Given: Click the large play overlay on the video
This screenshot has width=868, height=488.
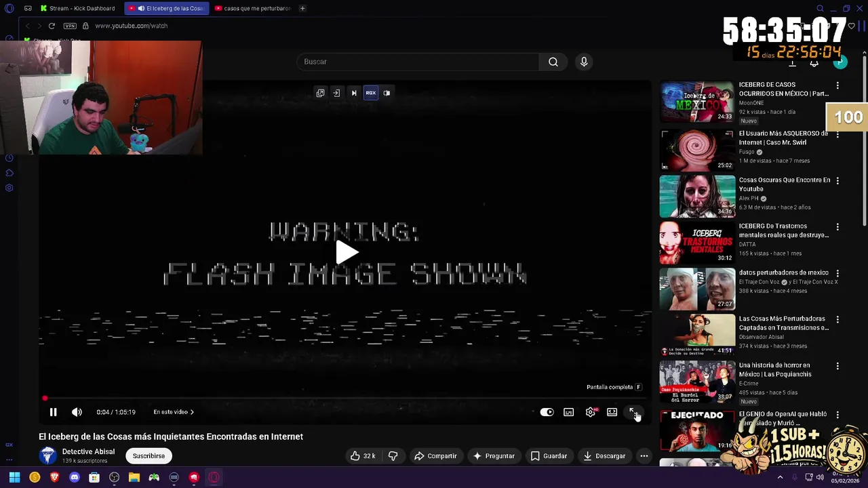Looking at the screenshot, I should click(x=347, y=253).
